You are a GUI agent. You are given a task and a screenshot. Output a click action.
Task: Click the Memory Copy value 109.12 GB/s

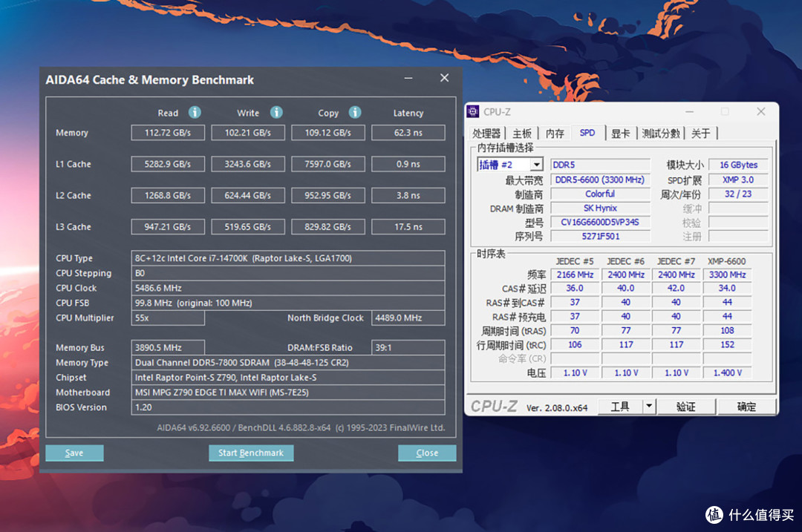328,133
